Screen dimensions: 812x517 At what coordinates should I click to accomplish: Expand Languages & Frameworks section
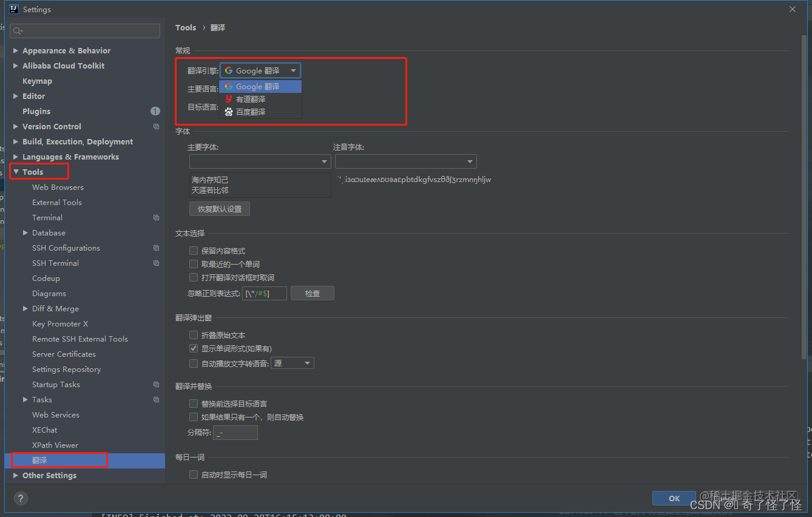16,157
